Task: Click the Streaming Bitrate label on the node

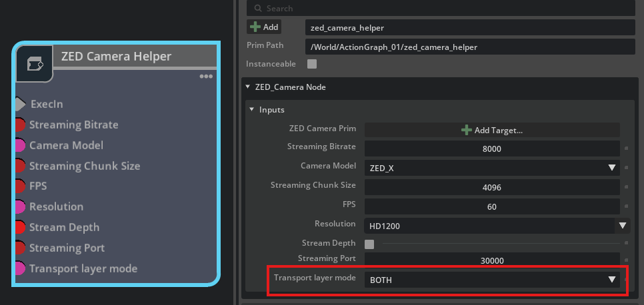Action: (74, 125)
